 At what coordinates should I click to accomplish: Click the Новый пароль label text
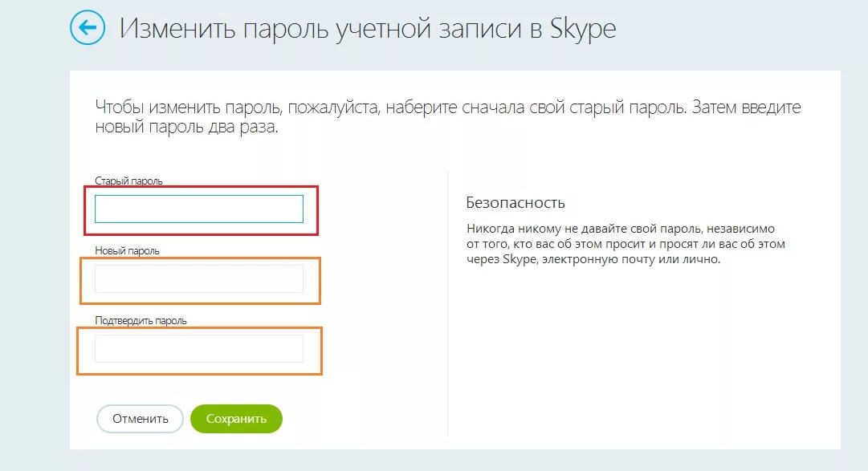(x=127, y=250)
